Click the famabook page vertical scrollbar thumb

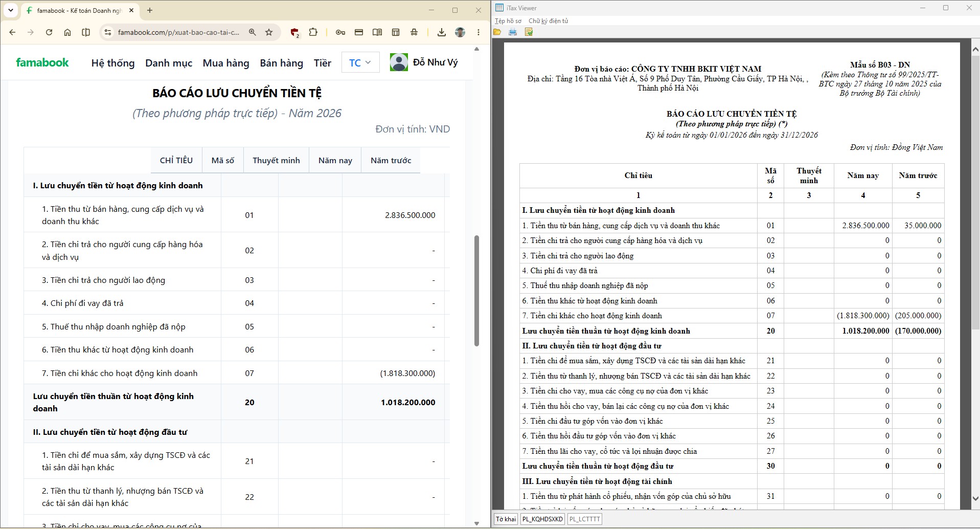(x=477, y=291)
